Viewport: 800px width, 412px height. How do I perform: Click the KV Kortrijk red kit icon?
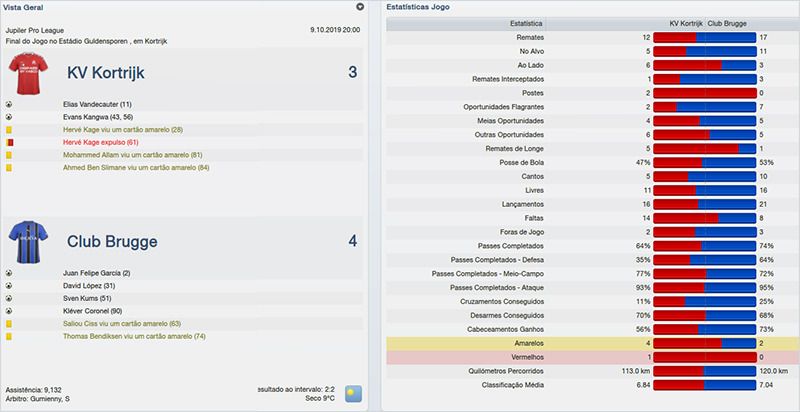pyautogui.click(x=28, y=74)
